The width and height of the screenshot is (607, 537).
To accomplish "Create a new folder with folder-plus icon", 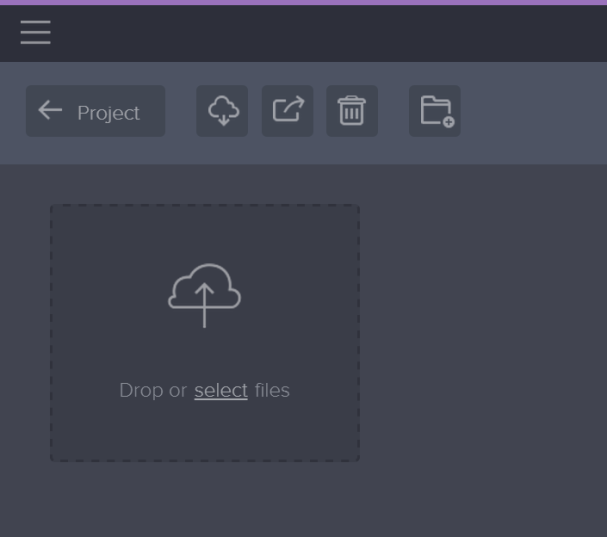I will point(435,111).
